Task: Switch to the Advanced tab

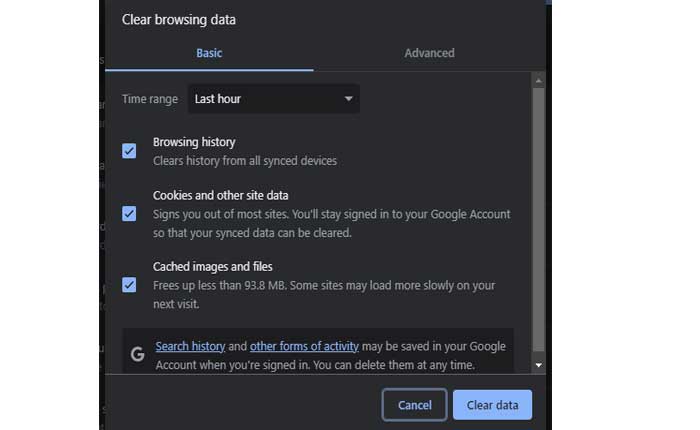Action: coord(429,53)
